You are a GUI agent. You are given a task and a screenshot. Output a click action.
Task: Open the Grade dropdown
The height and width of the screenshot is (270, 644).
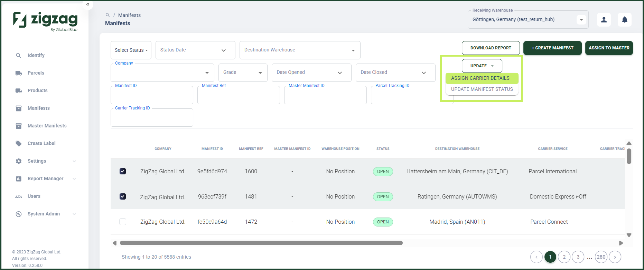tap(243, 73)
